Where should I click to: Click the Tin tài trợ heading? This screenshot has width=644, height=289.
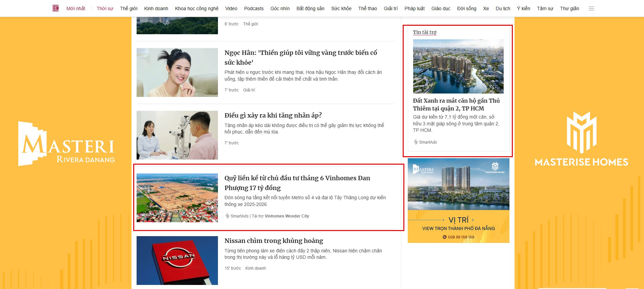point(424,32)
